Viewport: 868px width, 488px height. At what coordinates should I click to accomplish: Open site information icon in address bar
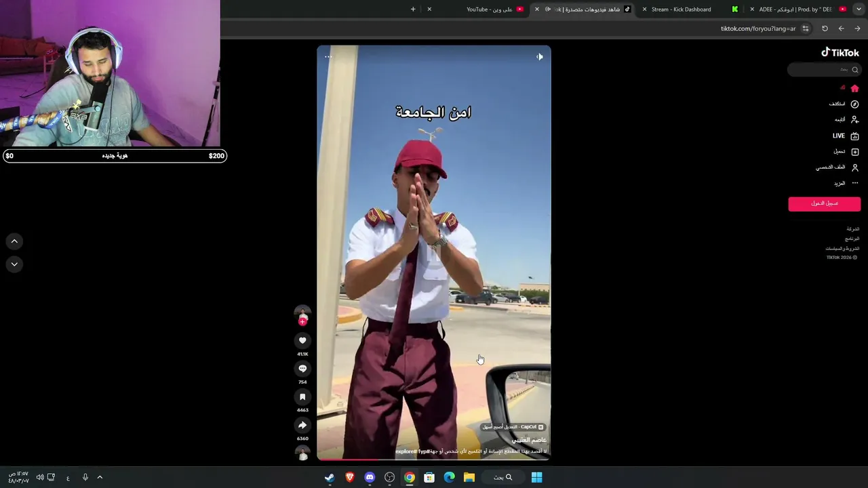point(806,28)
